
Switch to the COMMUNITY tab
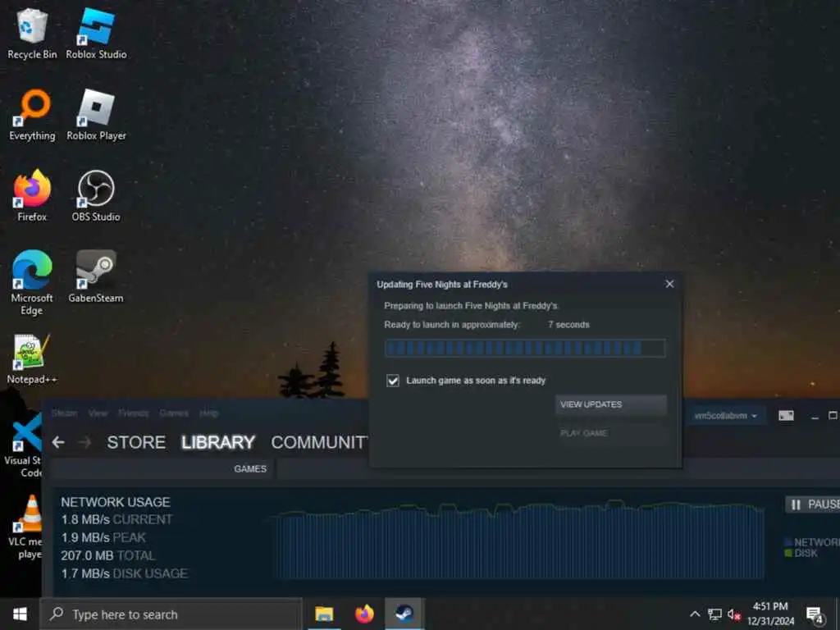[x=319, y=442]
